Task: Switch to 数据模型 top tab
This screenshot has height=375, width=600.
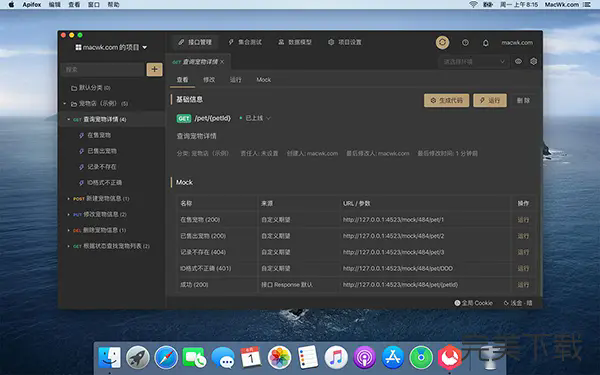Action: (x=295, y=42)
